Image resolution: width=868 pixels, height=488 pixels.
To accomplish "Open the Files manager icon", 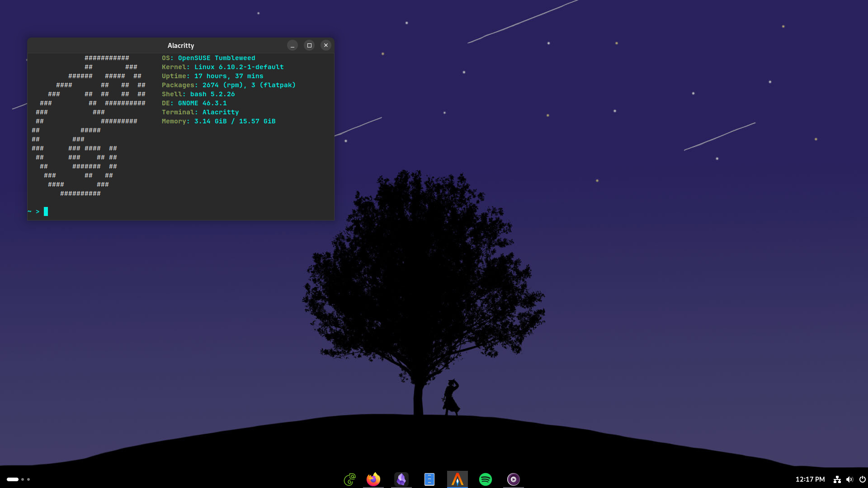I will [429, 479].
